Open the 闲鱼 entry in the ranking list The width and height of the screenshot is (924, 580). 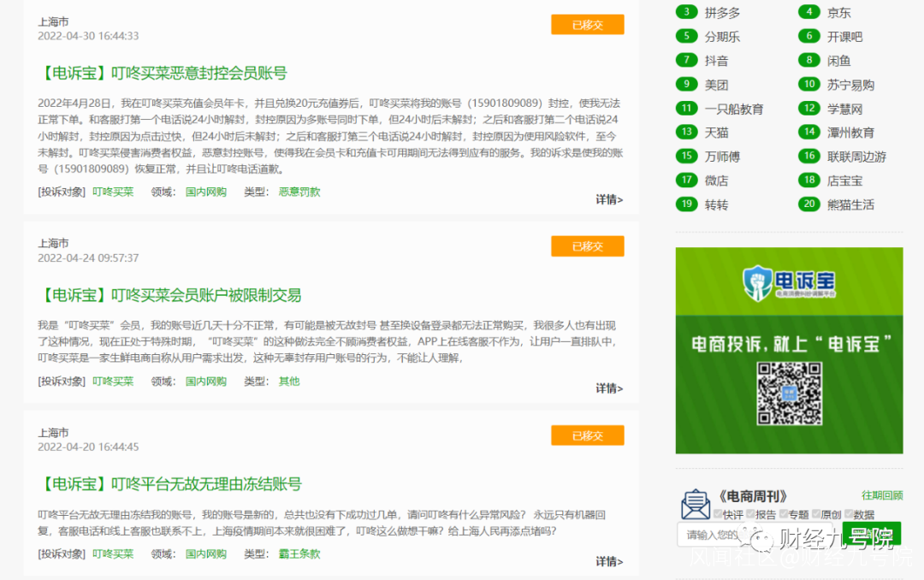point(838,61)
